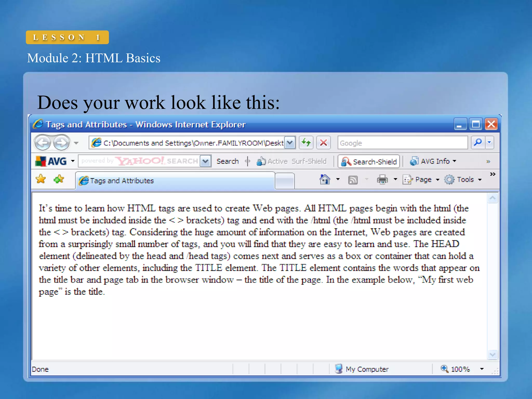Click the Search-Shield button
The image size is (532, 399).
point(369,162)
